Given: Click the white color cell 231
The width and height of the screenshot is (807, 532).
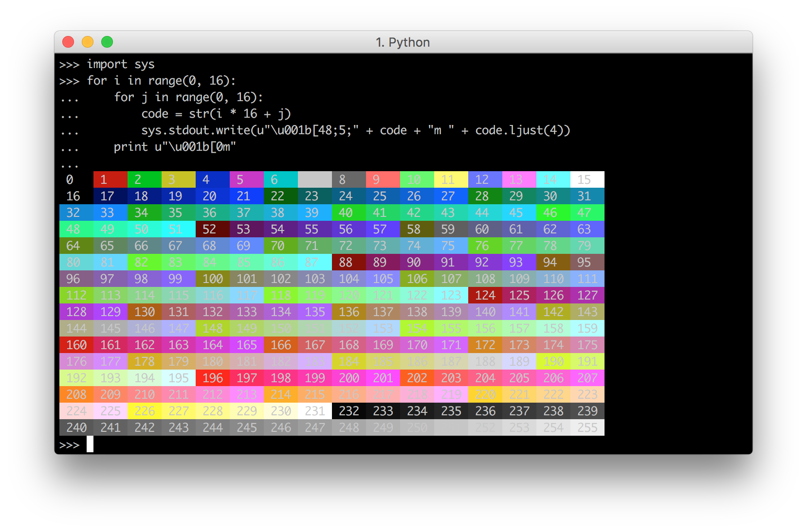Looking at the screenshot, I should [x=314, y=411].
